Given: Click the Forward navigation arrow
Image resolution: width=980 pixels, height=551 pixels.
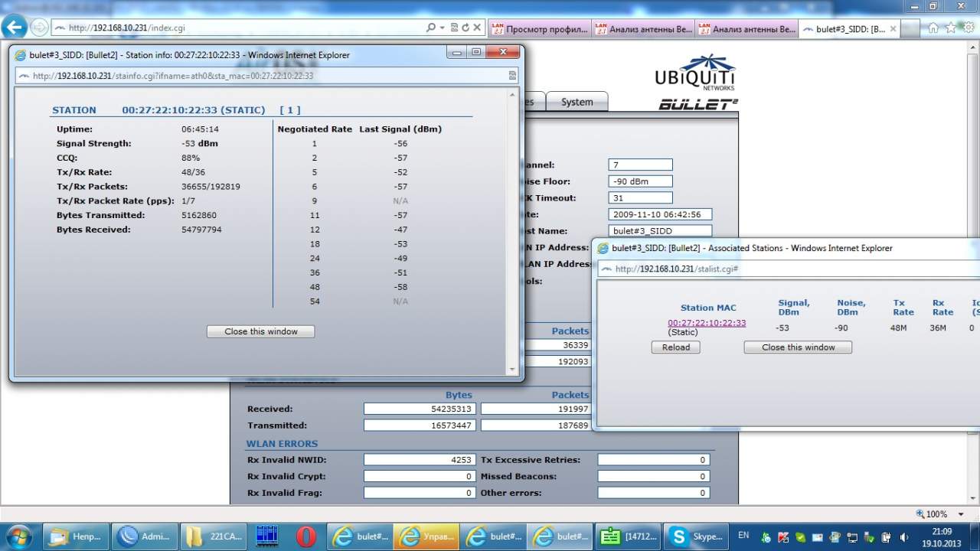Looking at the screenshot, I should 38,28.
